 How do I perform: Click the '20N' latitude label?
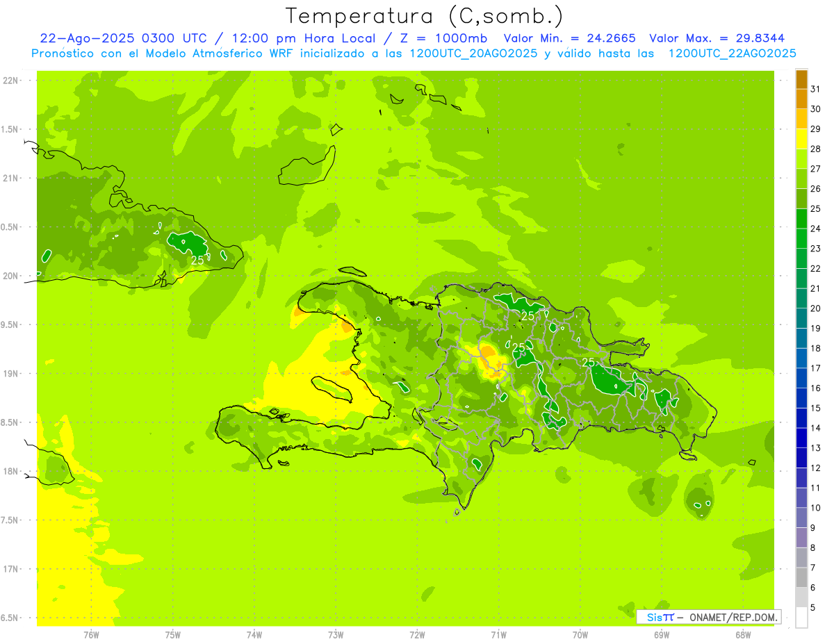[x=10, y=276]
